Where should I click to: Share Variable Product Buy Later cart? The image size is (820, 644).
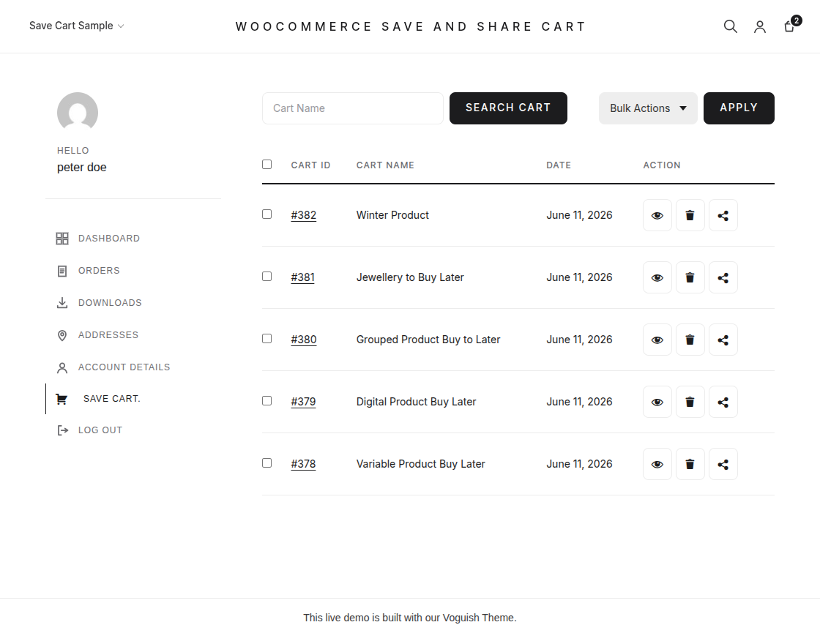click(723, 464)
